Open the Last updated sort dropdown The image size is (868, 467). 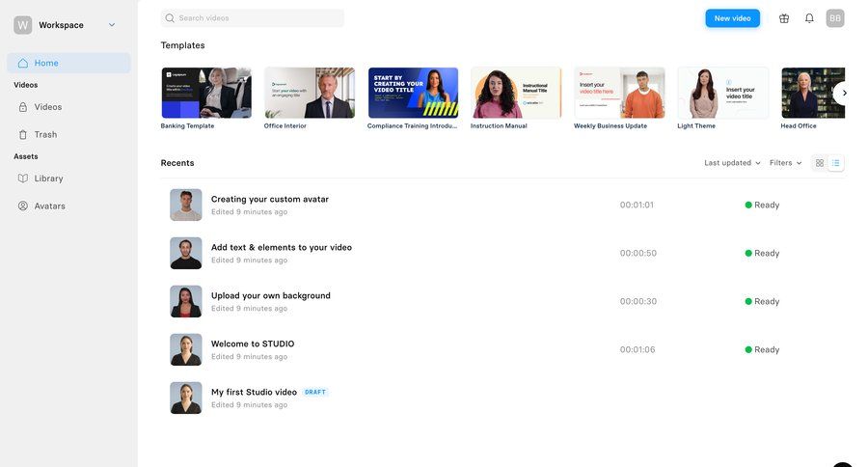coord(732,163)
